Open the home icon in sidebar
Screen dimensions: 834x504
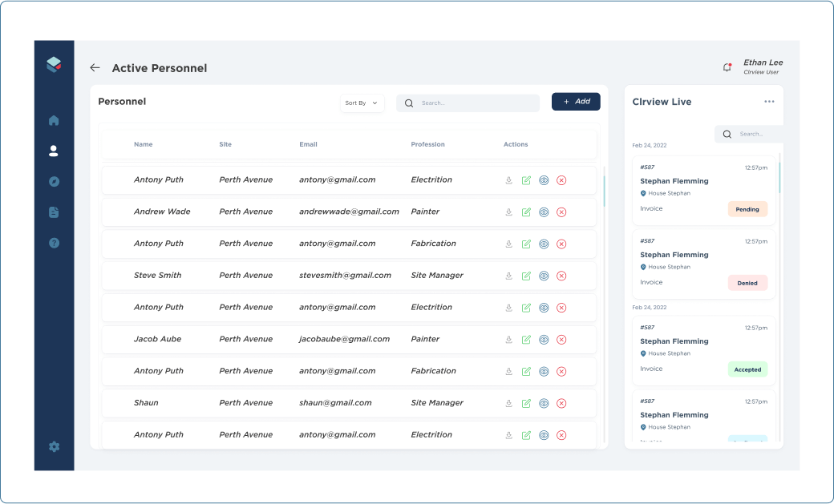[x=54, y=121]
